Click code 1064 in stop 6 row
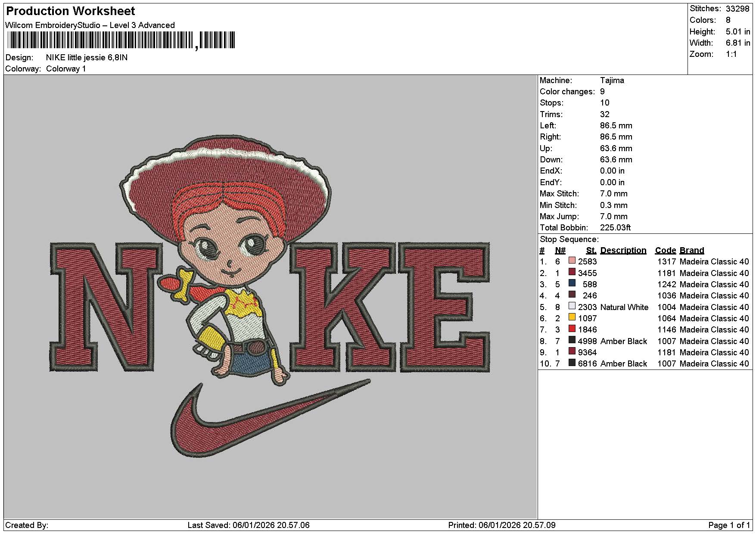The image size is (756, 534). point(667,318)
